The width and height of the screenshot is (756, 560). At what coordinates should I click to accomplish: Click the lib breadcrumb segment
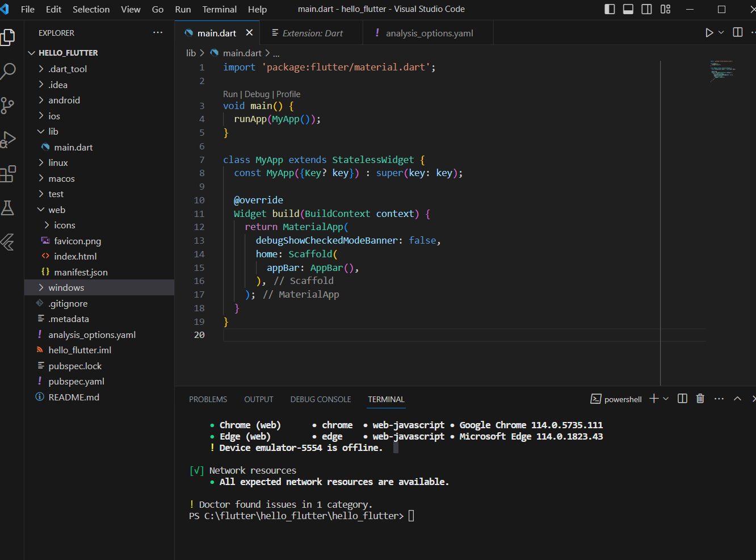191,53
